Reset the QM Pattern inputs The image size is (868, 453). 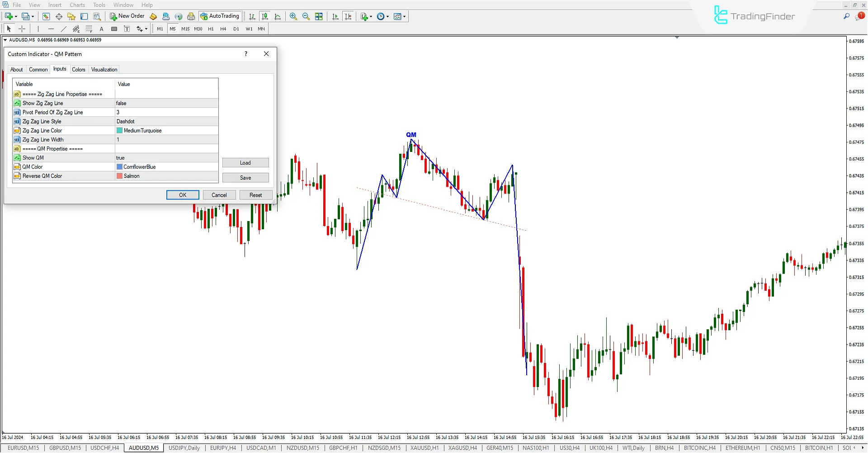[256, 195]
